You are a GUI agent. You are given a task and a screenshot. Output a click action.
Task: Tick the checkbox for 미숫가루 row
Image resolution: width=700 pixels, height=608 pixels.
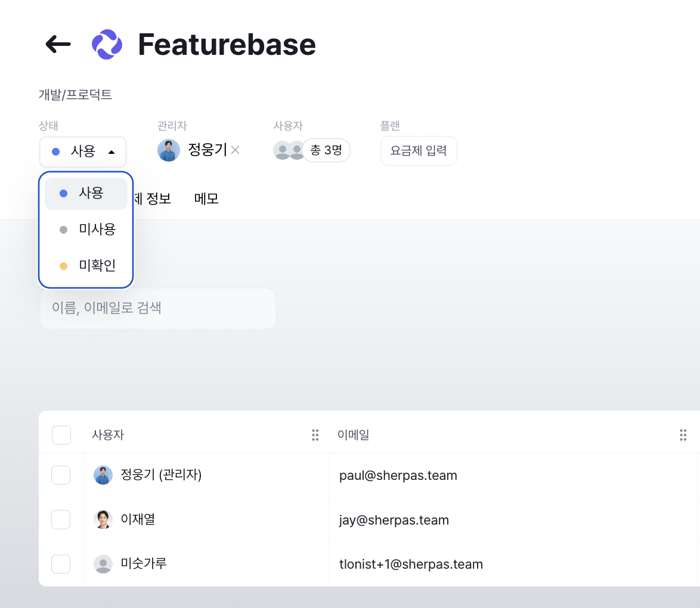(61, 564)
